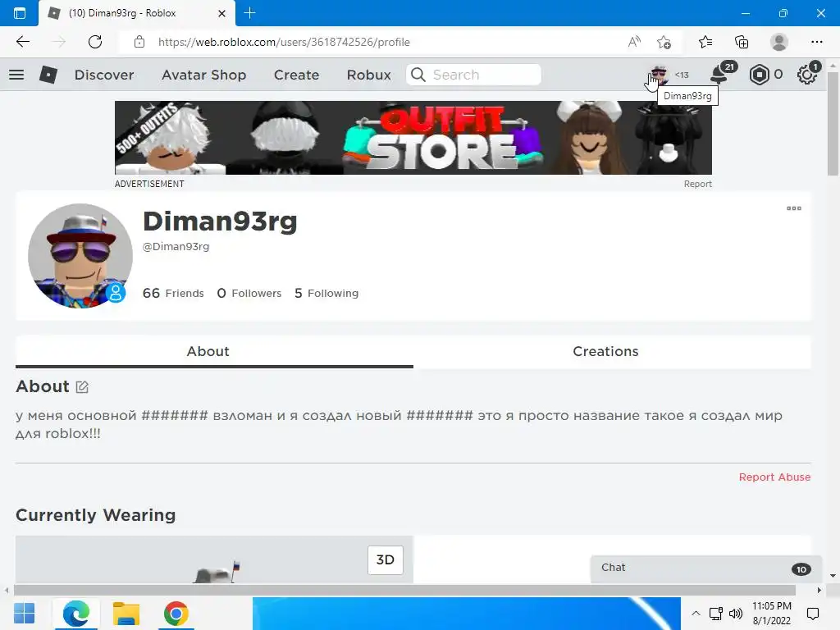Click the Report Abuse link
Screen dimensions: 840x630
[x=774, y=477]
